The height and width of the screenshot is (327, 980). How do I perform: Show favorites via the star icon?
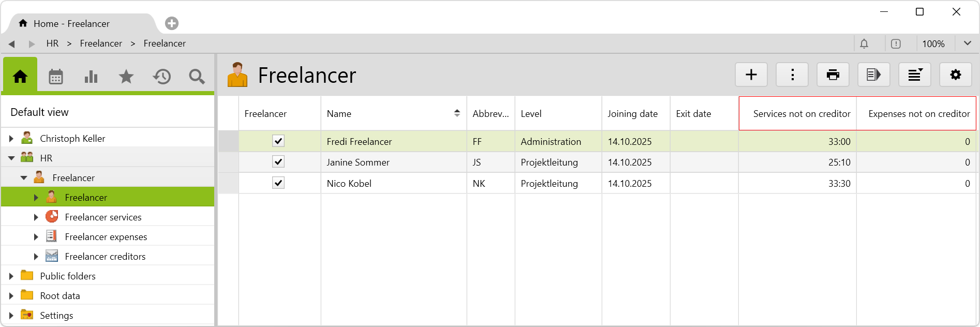[x=126, y=77]
